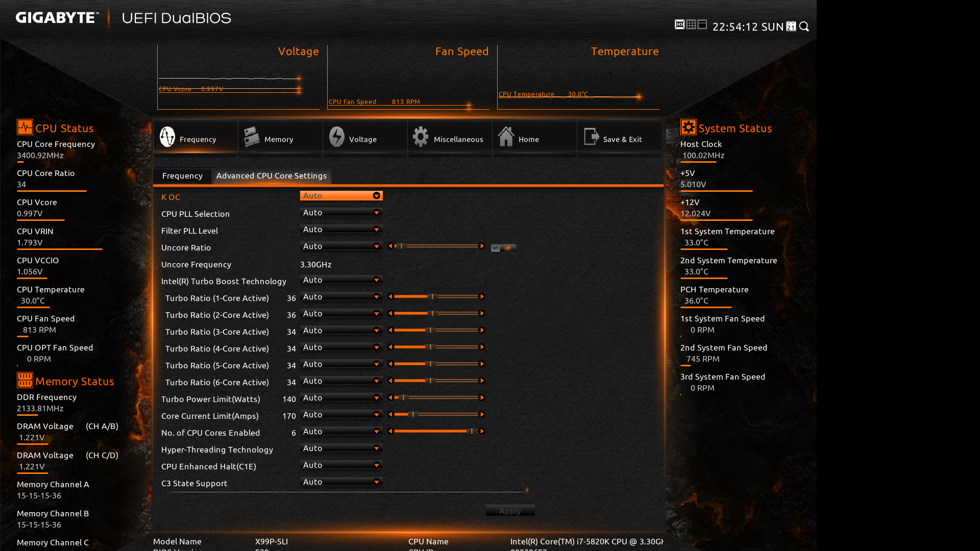This screenshot has width=980, height=551.
Task: Decrease Turbo Ratio 6-Core with left arrow
Action: 390,381
